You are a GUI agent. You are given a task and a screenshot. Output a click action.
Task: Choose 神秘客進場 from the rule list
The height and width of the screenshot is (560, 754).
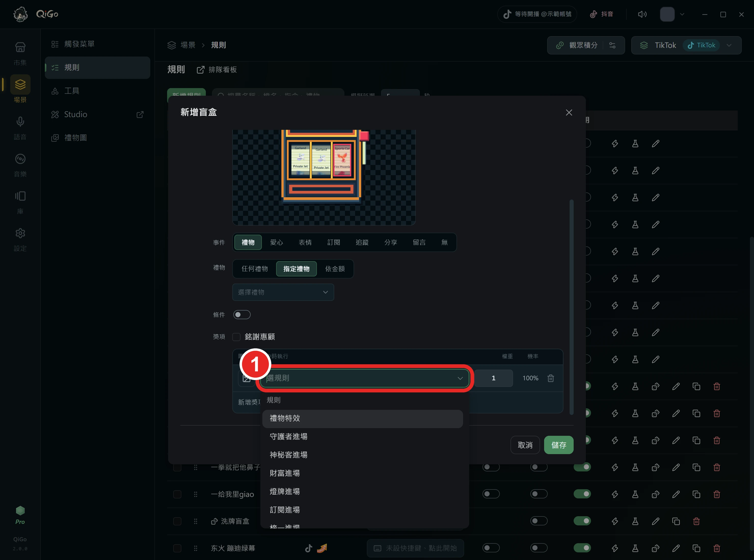(x=362, y=455)
